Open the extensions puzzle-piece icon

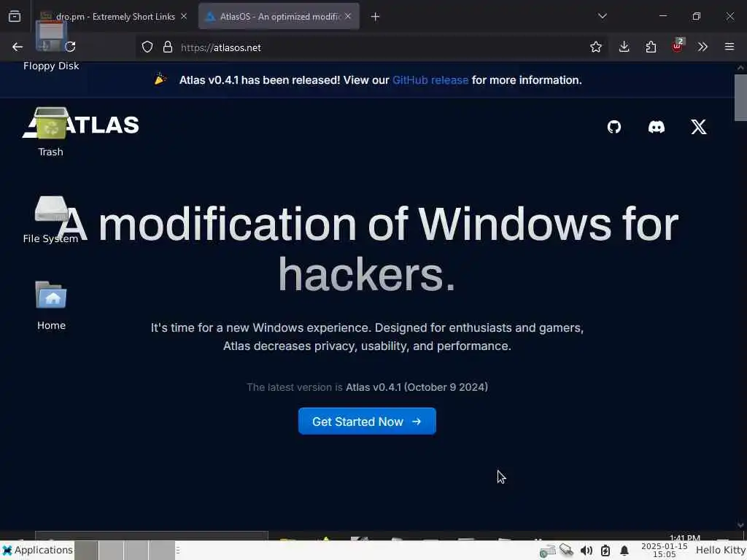(x=651, y=47)
